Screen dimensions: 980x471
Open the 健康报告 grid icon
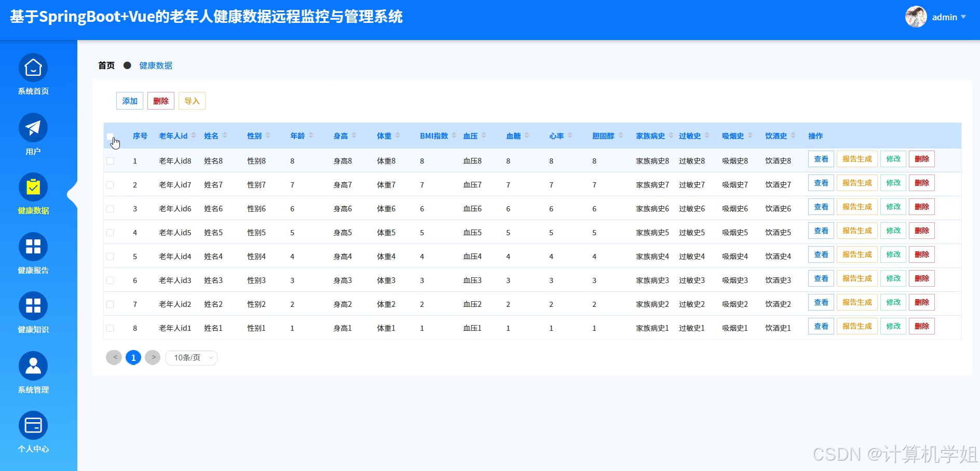click(33, 247)
